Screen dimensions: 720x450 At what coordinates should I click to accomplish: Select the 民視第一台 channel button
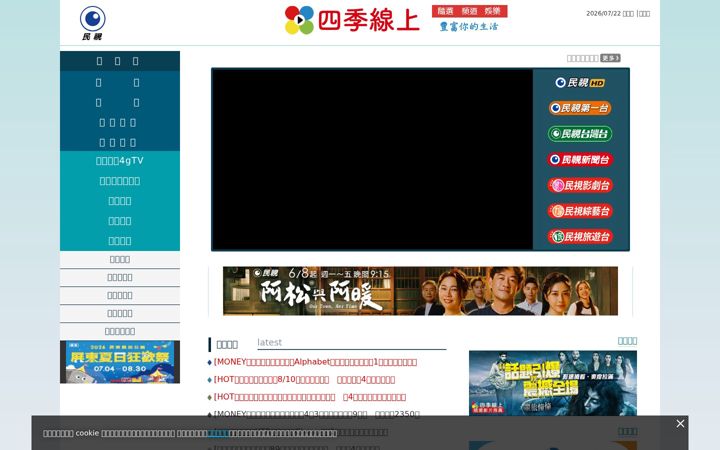click(580, 108)
